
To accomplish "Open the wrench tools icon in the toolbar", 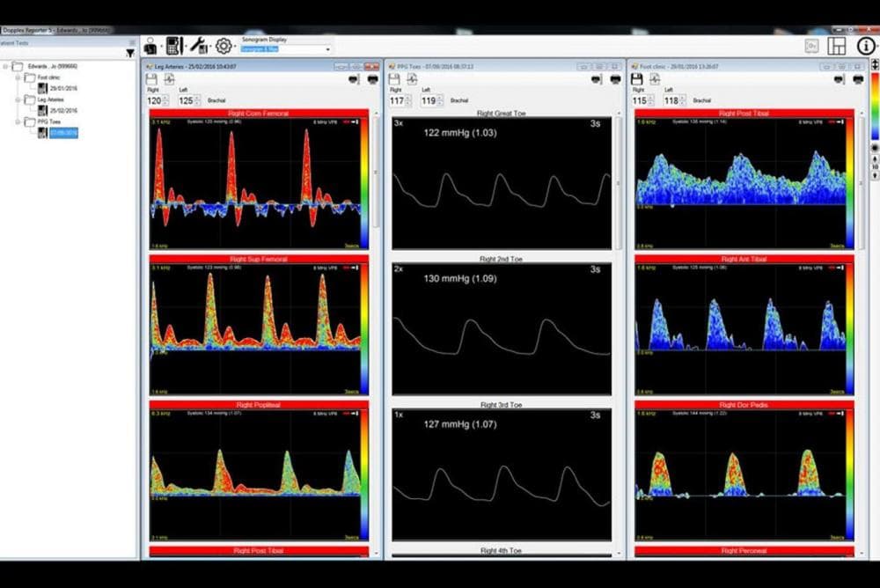I will [199, 46].
